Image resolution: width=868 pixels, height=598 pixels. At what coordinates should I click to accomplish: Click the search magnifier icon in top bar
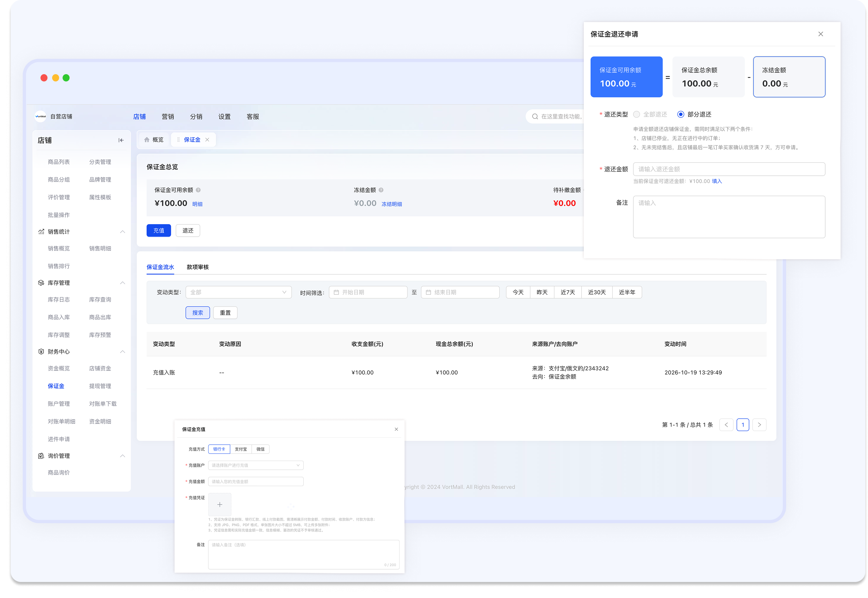pyautogui.click(x=535, y=117)
